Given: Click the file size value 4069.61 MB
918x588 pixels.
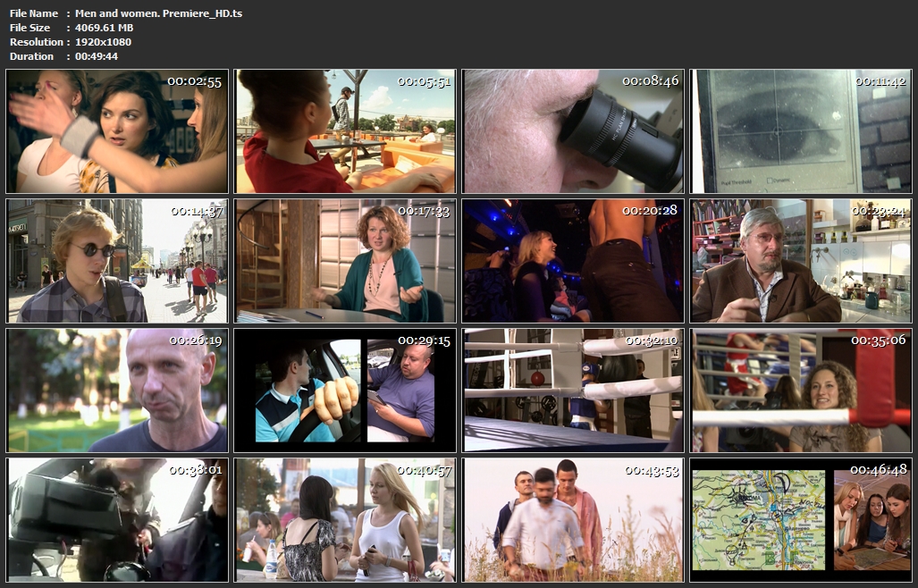Looking at the screenshot, I should click(x=104, y=28).
